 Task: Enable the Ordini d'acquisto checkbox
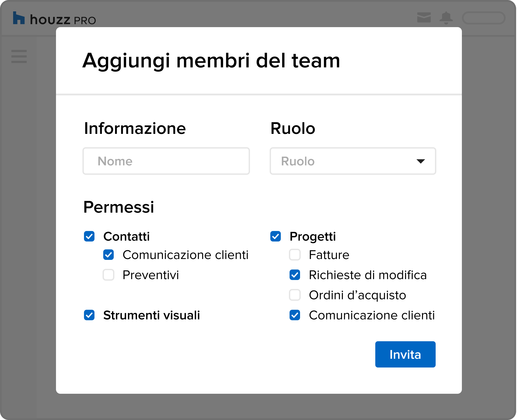pos(295,295)
